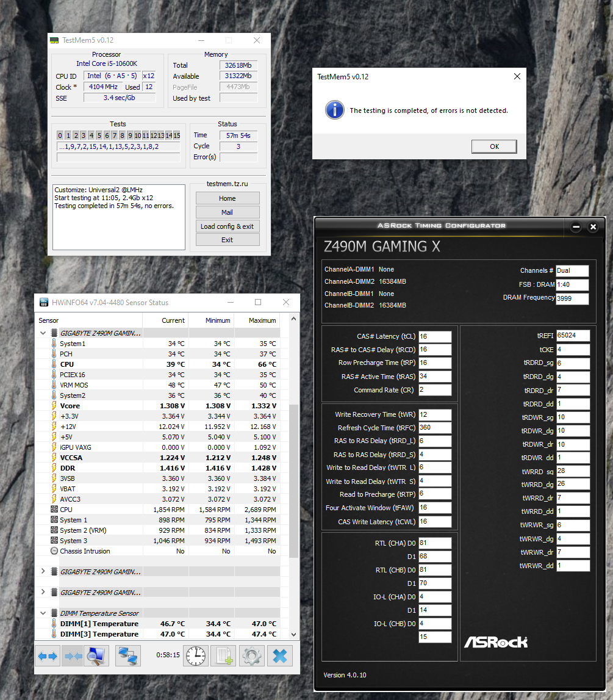
Task: Close the TestMem5 completion dialog with X
Action: point(517,76)
